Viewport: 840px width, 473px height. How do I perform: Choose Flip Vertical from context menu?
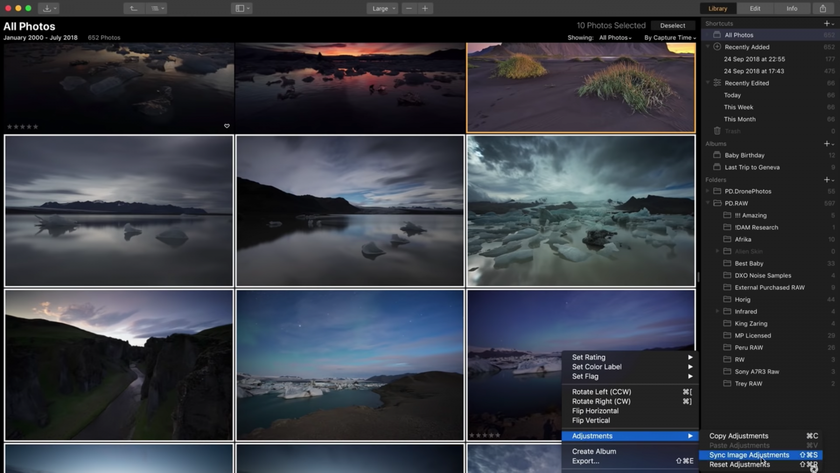click(631, 421)
